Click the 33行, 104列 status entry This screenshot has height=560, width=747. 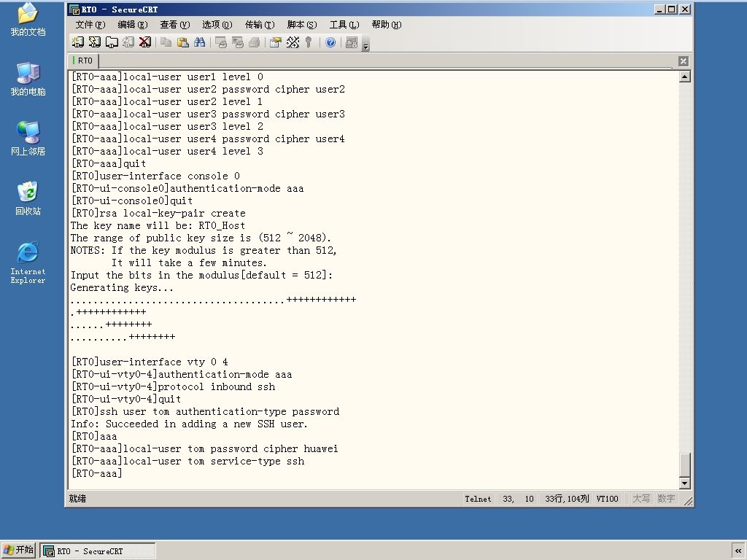(567, 499)
